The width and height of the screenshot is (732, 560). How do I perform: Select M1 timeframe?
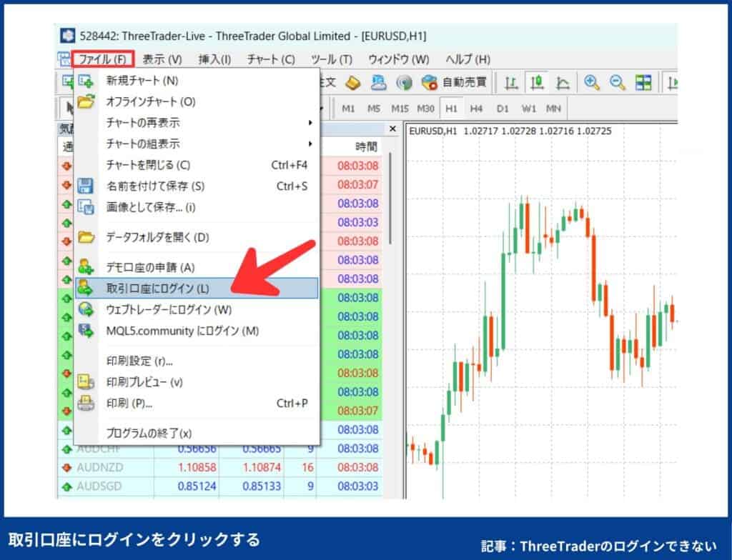tap(348, 109)
